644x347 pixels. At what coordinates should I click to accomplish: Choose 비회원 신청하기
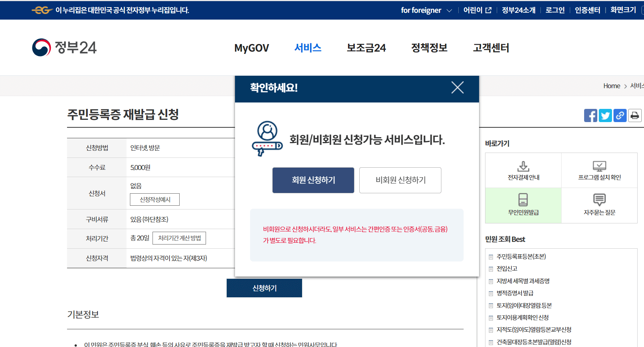tap(400, 180)
